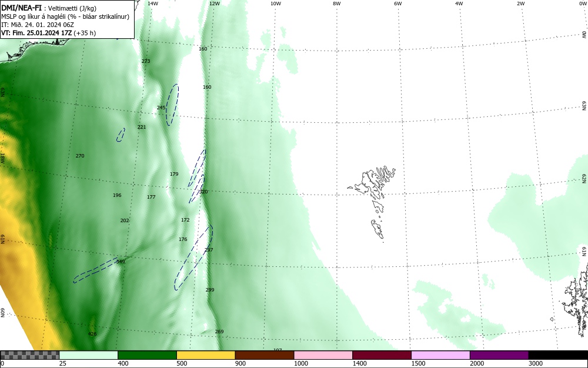Click the map value 202
Screen dimensions: 588x368
[x=125, y=220]
